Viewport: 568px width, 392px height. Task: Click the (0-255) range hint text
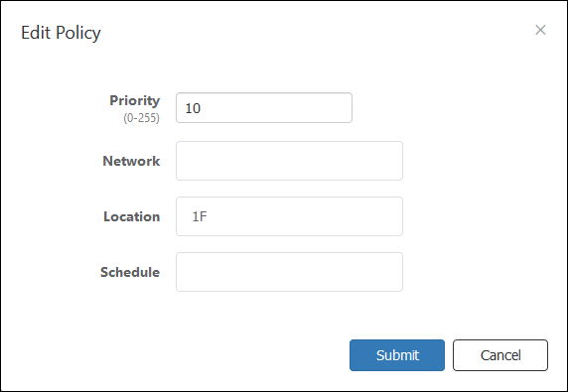(142, 118)
